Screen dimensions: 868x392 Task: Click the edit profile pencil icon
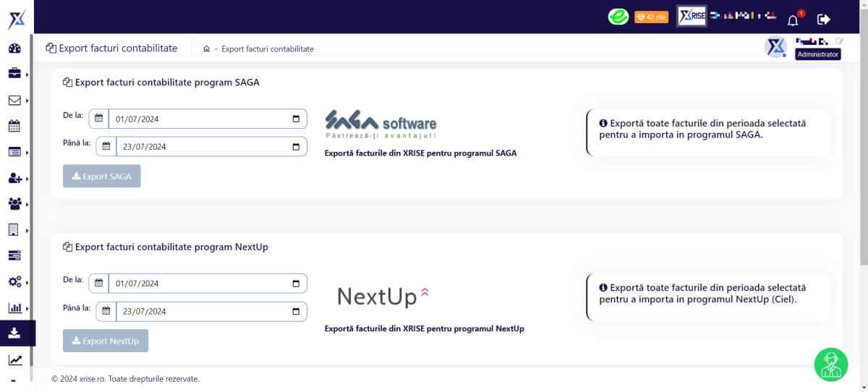[839, 41]
